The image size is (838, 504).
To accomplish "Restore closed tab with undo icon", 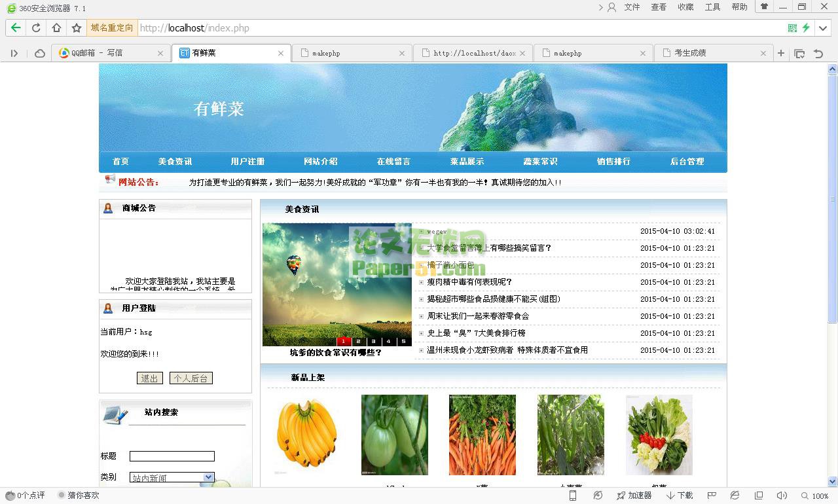I will click(818, 53).
